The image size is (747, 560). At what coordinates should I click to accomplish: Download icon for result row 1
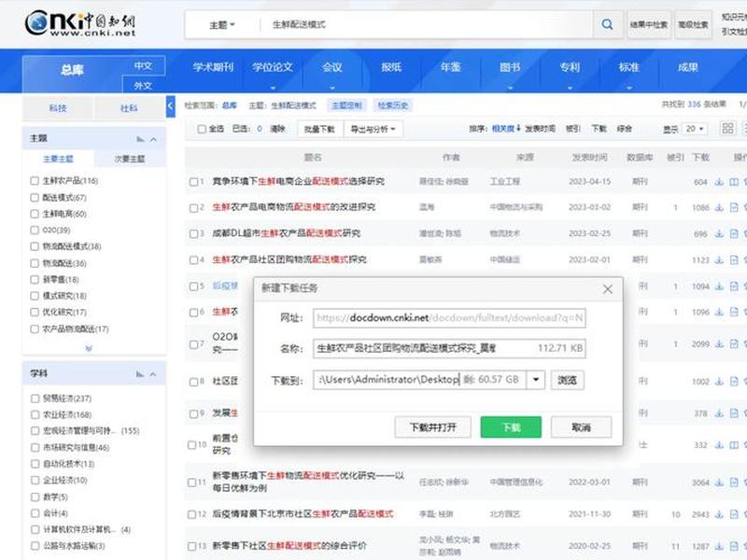pyautogui.click(x=719, y=181)
